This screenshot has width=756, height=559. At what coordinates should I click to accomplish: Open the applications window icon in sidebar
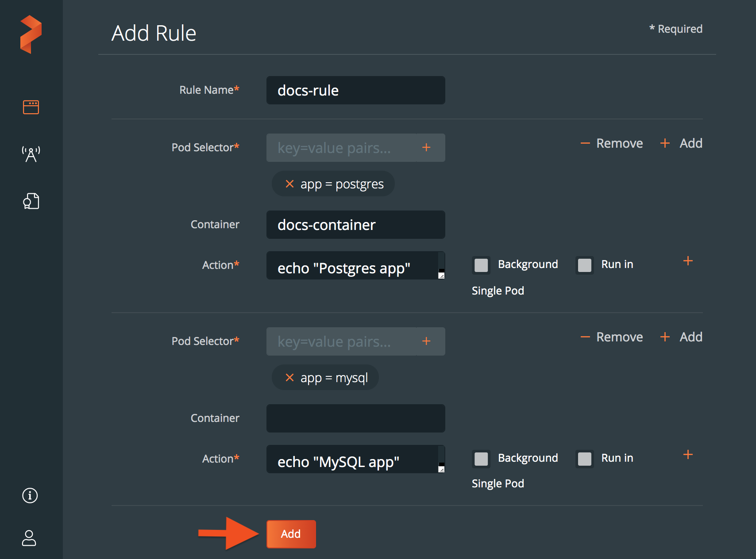(31, 107)
